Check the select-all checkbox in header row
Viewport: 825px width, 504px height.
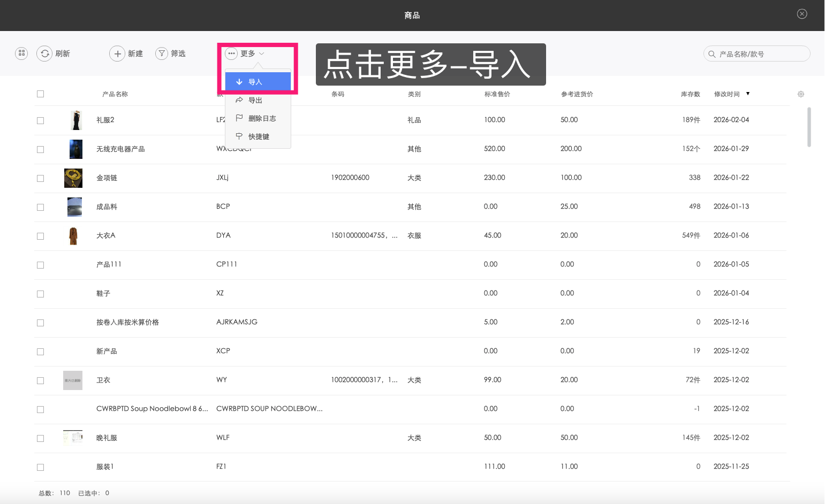(40, 94)
